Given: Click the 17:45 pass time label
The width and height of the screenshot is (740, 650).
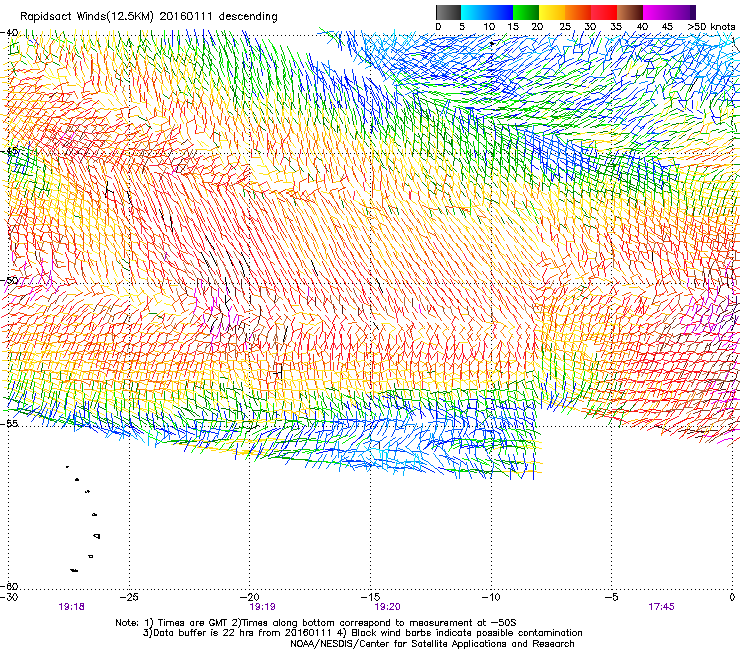Looking at the screenshot, I should coord(661,607).
